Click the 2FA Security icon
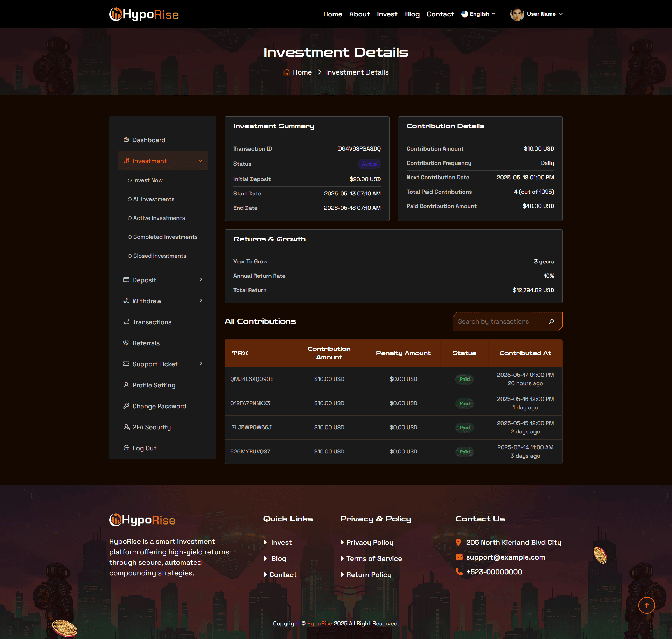Viewport: 672px width, 639px height. coord(127,427)
